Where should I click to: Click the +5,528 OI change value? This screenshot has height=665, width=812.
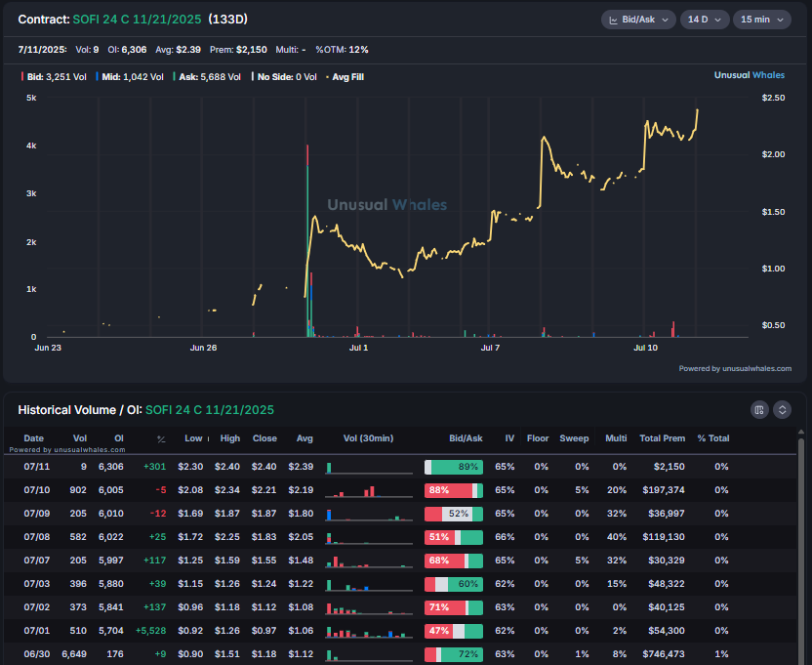click(150, 631)
